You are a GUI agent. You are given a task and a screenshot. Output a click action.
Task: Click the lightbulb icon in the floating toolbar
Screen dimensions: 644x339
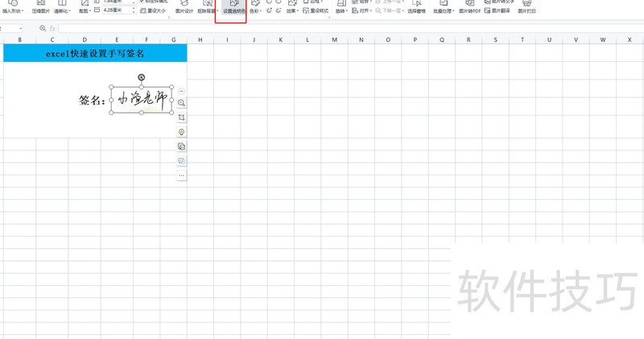[182, 132]
